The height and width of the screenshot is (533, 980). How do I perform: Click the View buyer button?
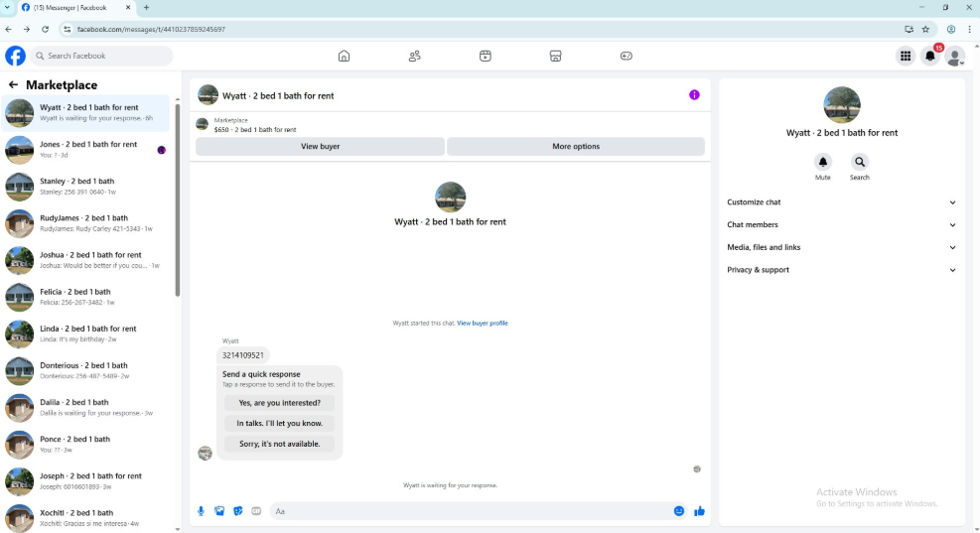click(320, 146)
